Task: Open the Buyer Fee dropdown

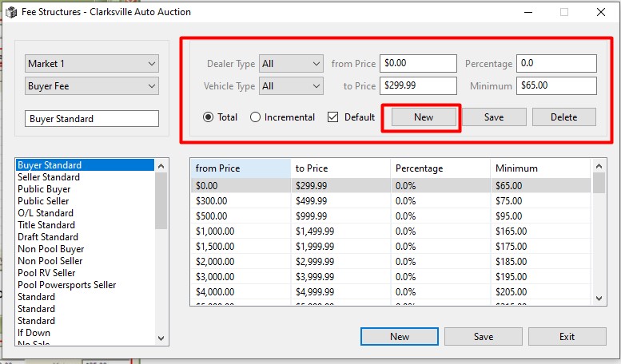Action: [92, 86]
